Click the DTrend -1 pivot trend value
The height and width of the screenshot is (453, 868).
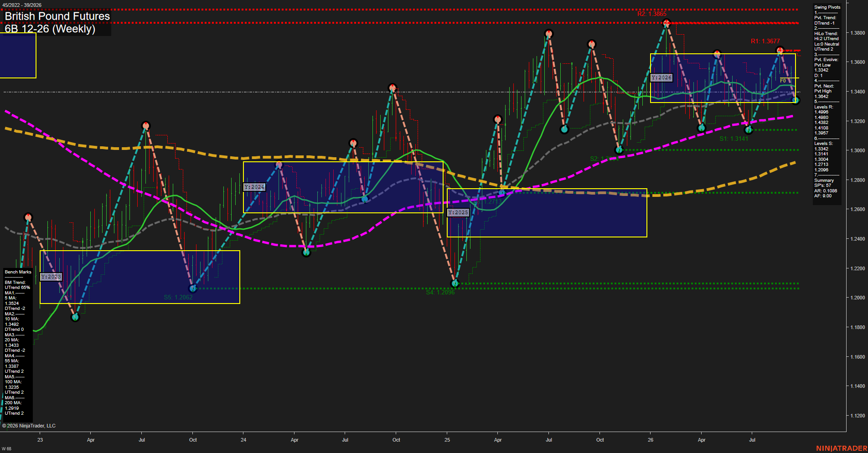tap(824, 23)
